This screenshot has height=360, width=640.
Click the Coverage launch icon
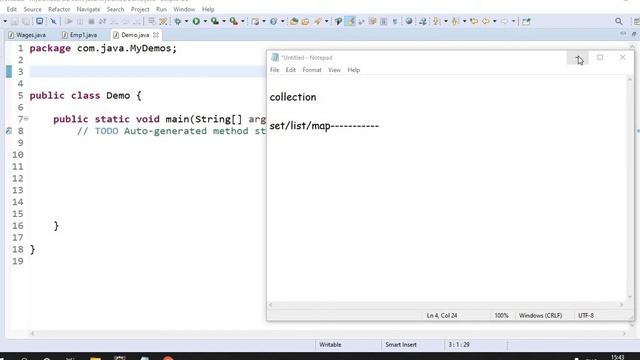(x=215, y=21)
